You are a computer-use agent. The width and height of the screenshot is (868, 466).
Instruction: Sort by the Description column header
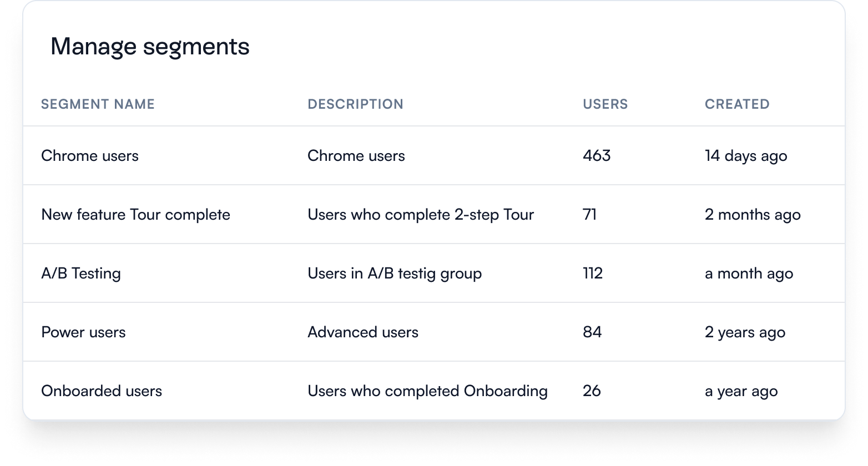(x=355, y=104)
